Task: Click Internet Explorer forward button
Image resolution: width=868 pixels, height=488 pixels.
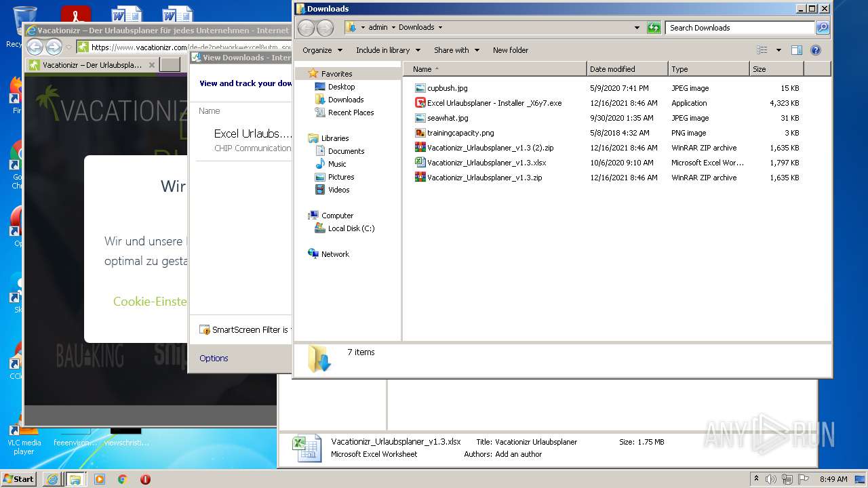Action: (54, 47)
